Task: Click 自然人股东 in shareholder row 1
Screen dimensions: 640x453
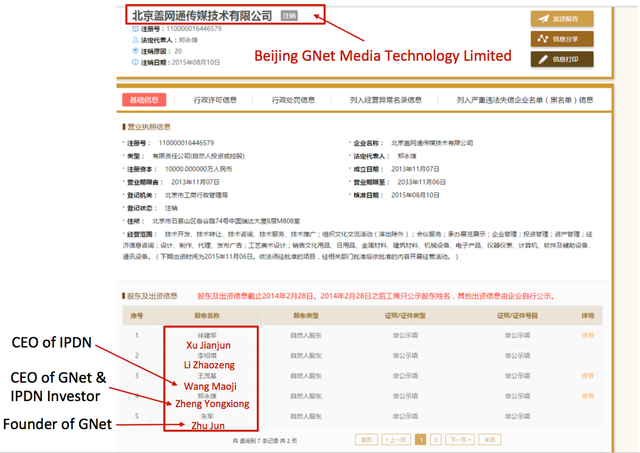Action: [x=306, y=335]
